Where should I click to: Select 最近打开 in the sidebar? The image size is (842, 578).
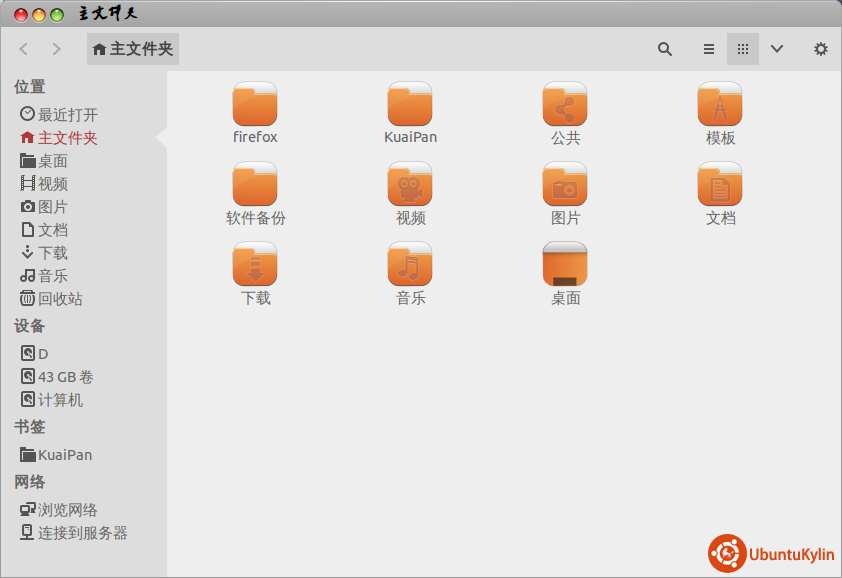coord(67,115)
